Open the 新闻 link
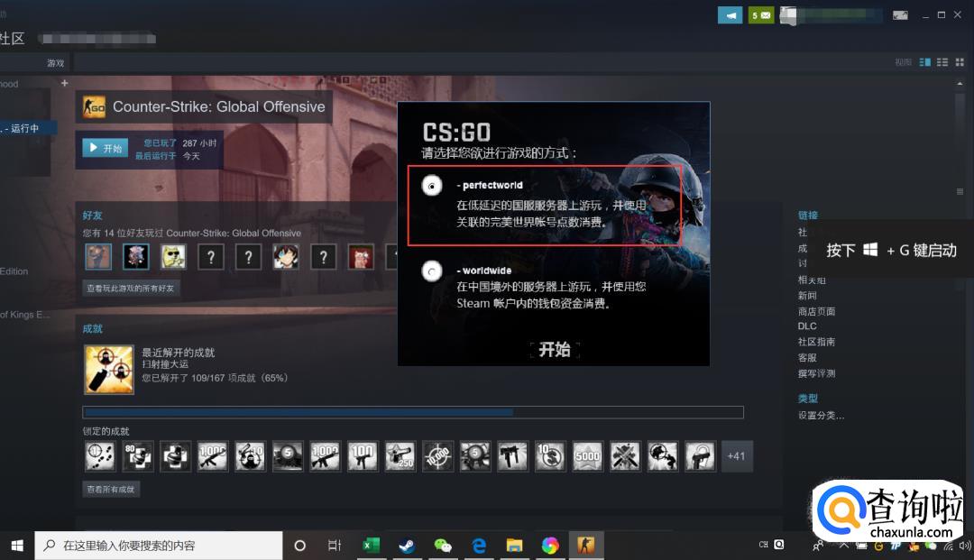Screen dimensions: 974x560 [x=807, y=296]
